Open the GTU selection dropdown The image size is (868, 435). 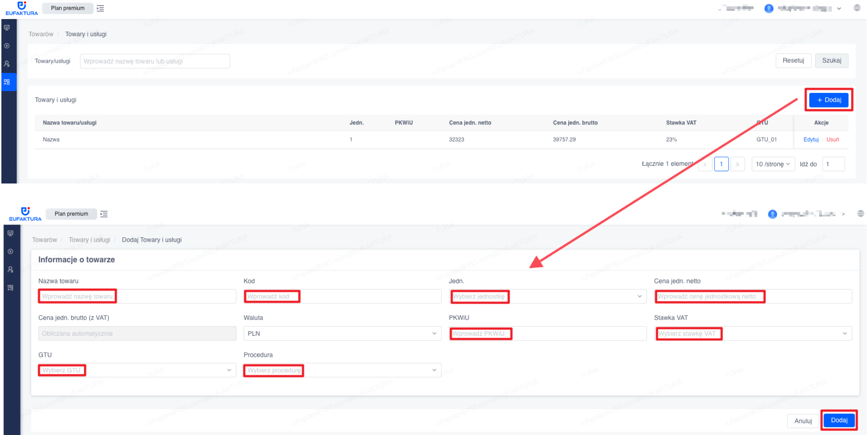tap(137, 370)
